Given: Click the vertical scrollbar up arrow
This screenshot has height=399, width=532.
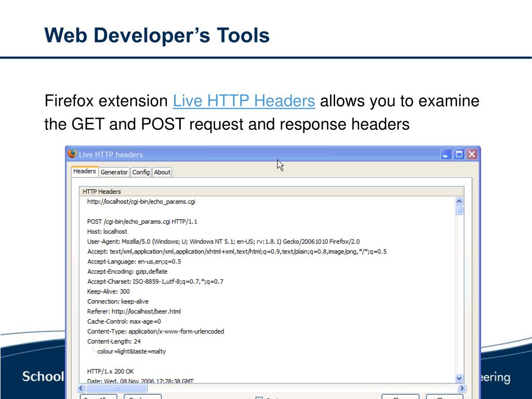Looking at the screenshot, I should pos(459,201).
